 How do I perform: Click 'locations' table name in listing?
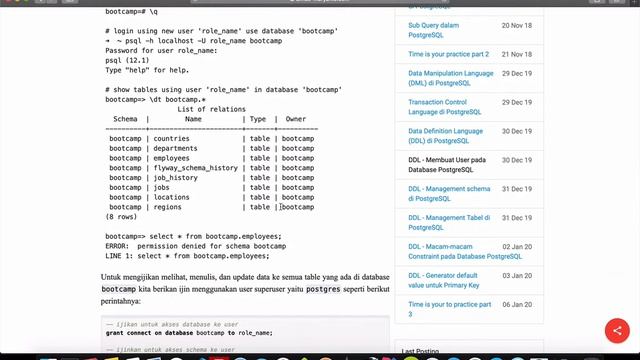coord(171,197)
